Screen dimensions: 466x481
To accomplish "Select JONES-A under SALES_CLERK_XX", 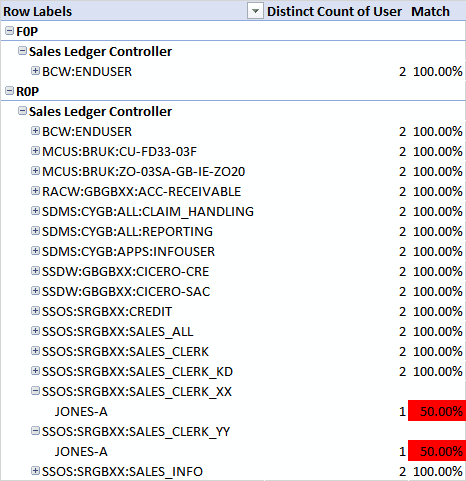I will click(81, 411).
